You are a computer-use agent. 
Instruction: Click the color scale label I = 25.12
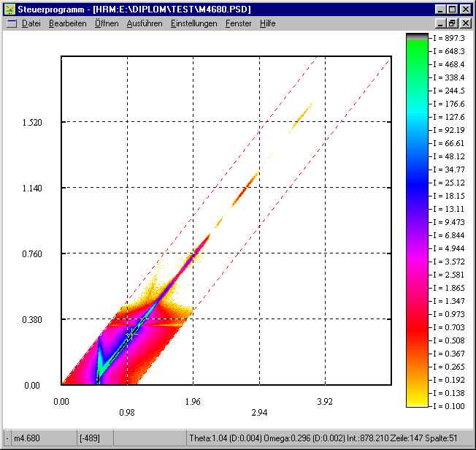tap(449, 183)
